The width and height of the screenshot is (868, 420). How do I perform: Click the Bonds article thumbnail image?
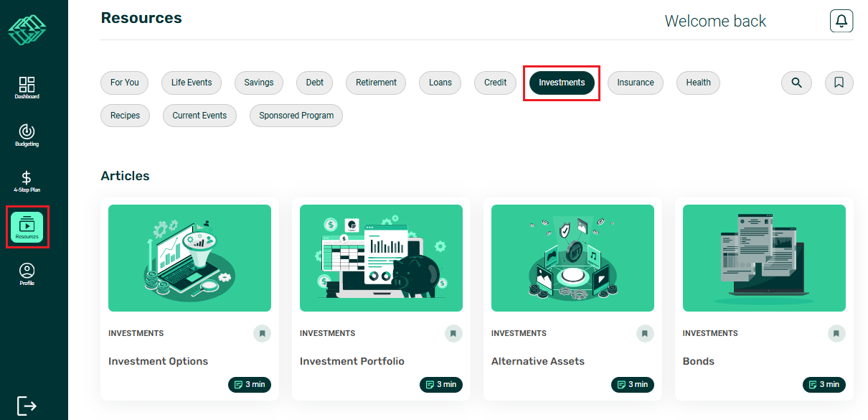(x=764, y=258)
